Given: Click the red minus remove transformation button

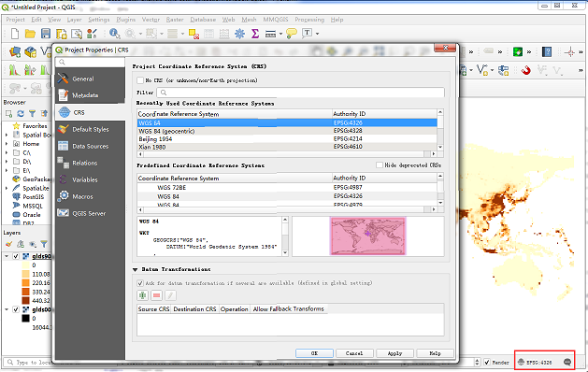Looking at the screenshot, I should [156, 295].
